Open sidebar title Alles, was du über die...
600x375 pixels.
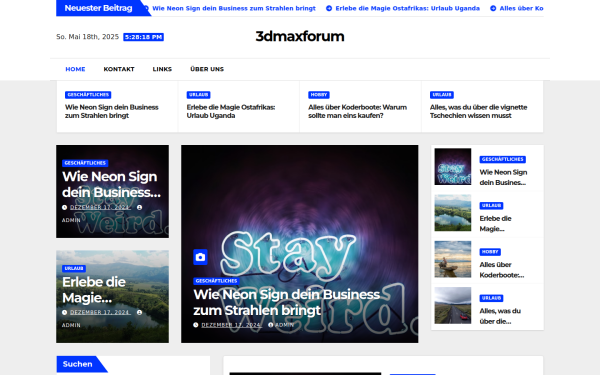[500, 316]
